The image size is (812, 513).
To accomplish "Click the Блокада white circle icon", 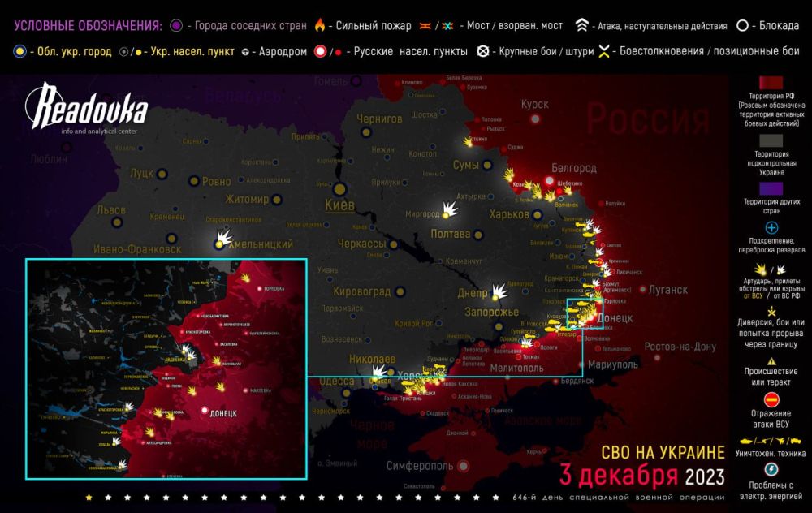I will click(743, 24).
